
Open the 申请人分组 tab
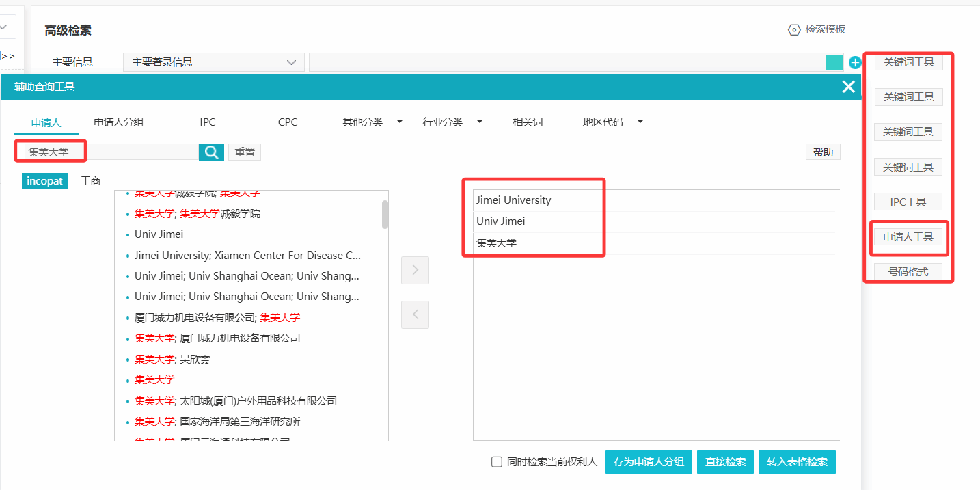(x=119, y=122)
